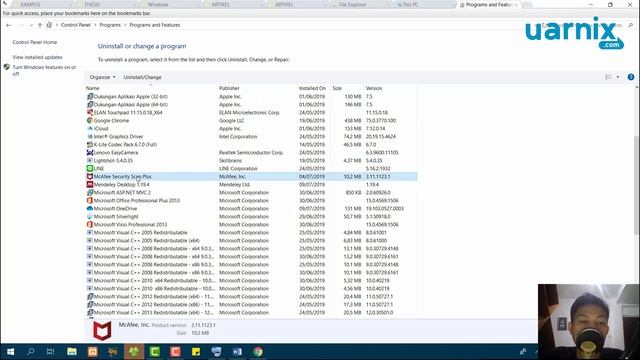Open View installed updates link
The height and width of the screenshot is (360, 640).
pyautogui.click(x=38, y=57)
